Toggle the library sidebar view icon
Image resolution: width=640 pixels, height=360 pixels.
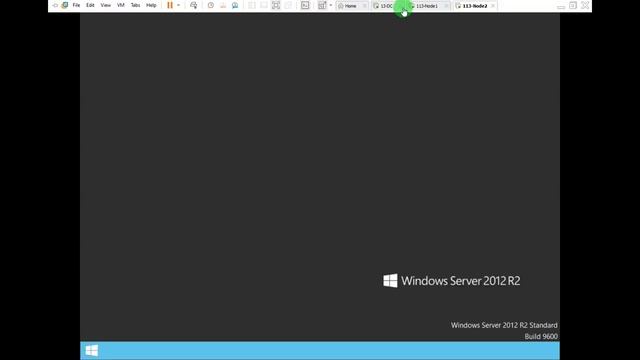point(252,5)
